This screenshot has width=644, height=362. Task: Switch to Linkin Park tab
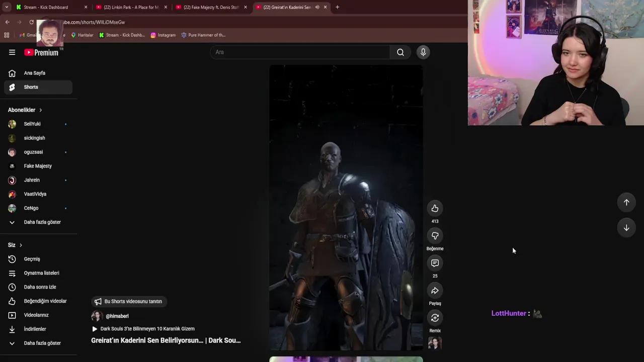[x=130, y=7]
